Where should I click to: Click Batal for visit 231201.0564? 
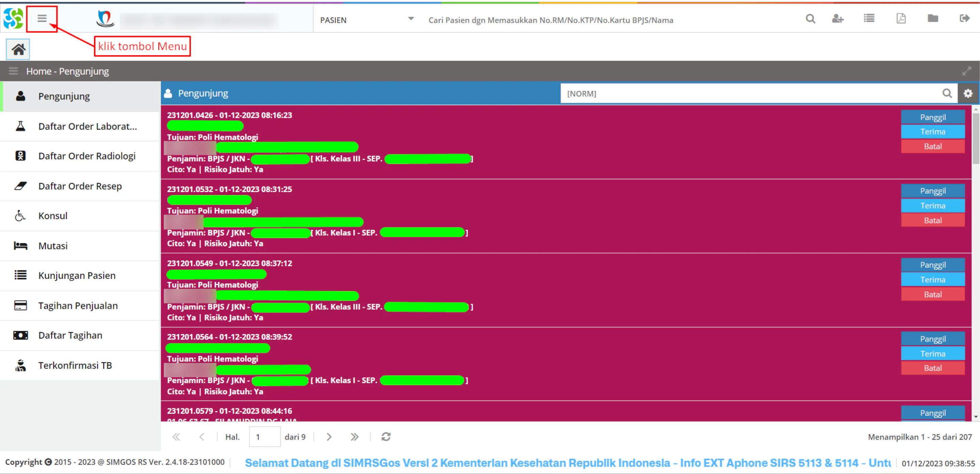pyautogui.click(x=932, y=368)
